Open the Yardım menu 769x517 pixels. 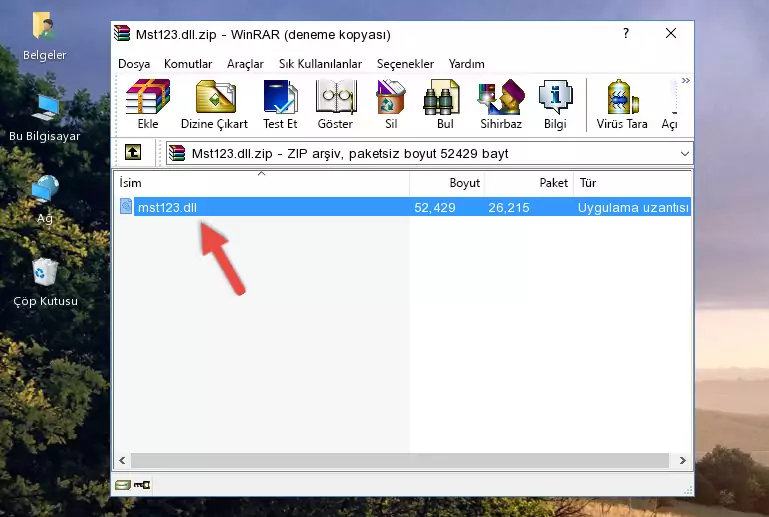pyautogui.click(x=466, y=64)
